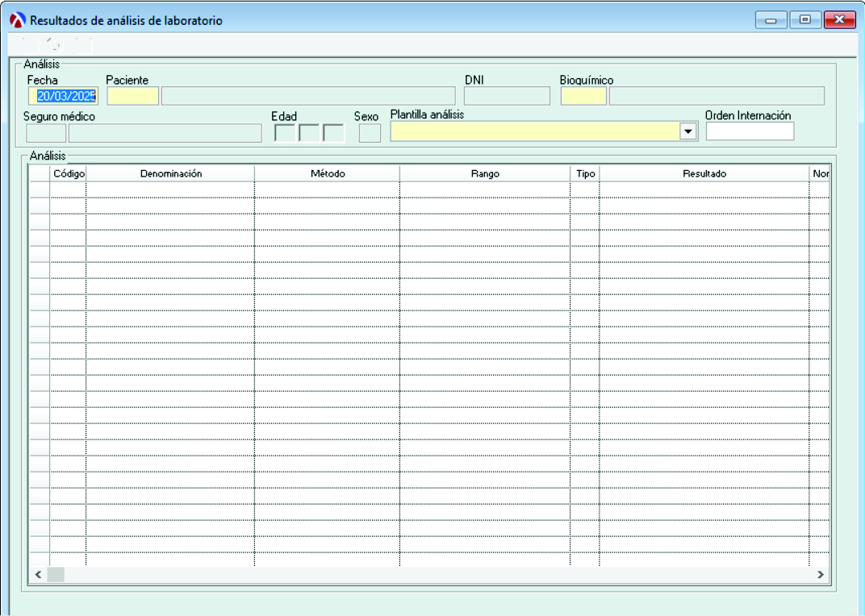Image resolution: width=865 pixels, height=616 pixels.
Task: Click the Código column header
Action: [x=69, y=173]
